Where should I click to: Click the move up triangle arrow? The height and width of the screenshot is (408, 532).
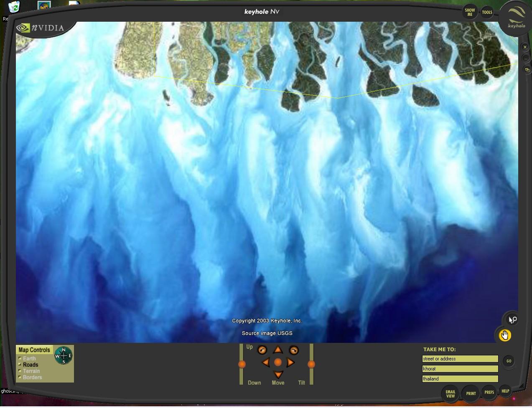coord(278,350)
